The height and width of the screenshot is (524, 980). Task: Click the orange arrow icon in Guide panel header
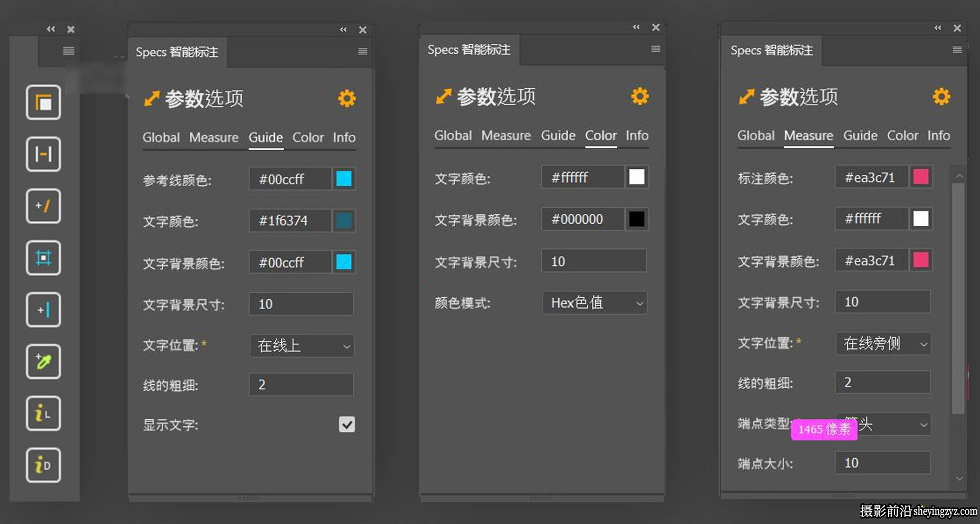point(151,99)
